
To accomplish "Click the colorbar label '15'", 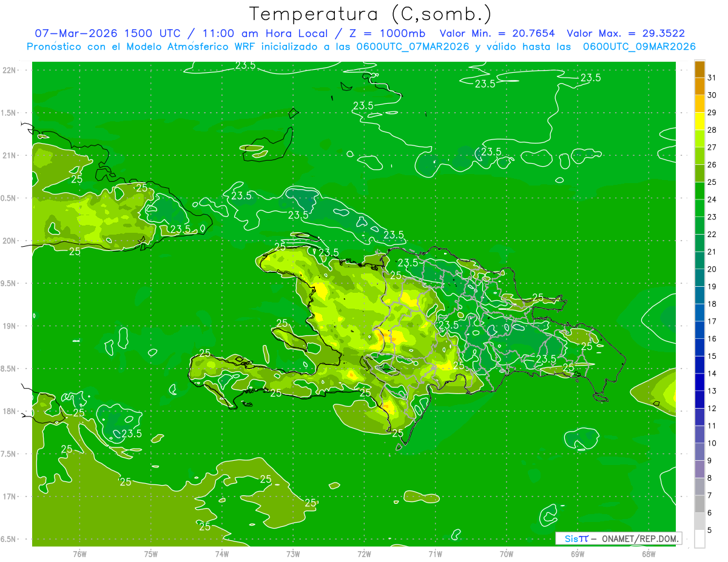I will tap(712, 356).
